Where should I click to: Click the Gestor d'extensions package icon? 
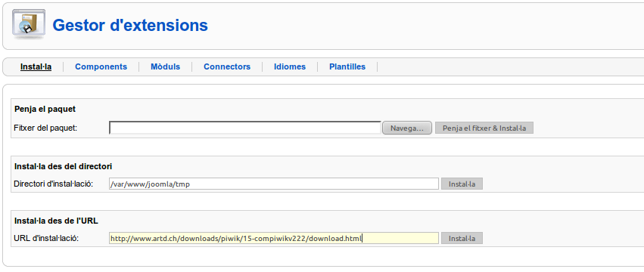(29, 24)
